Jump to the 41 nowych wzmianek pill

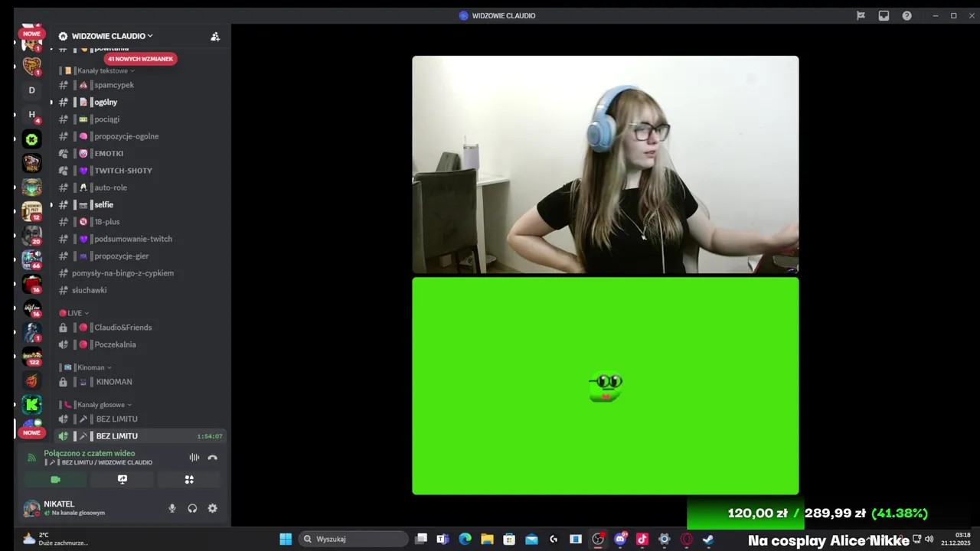pos(140,59)
